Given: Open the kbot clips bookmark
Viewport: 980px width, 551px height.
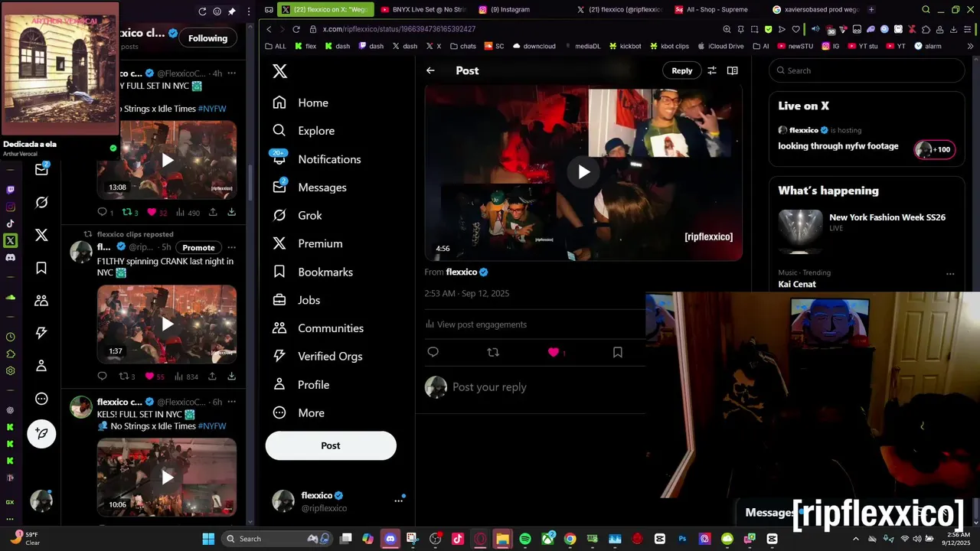Looking at the screenshot, I should coord(669,46).
